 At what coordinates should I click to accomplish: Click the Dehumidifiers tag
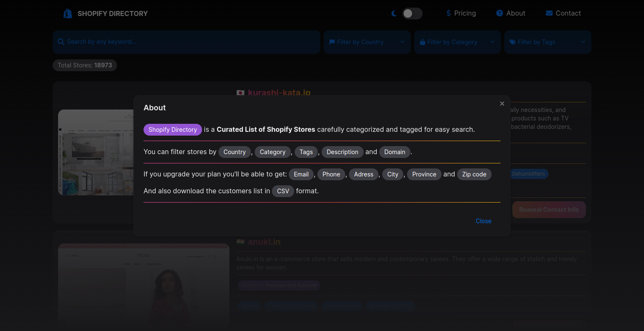point(528,174)
